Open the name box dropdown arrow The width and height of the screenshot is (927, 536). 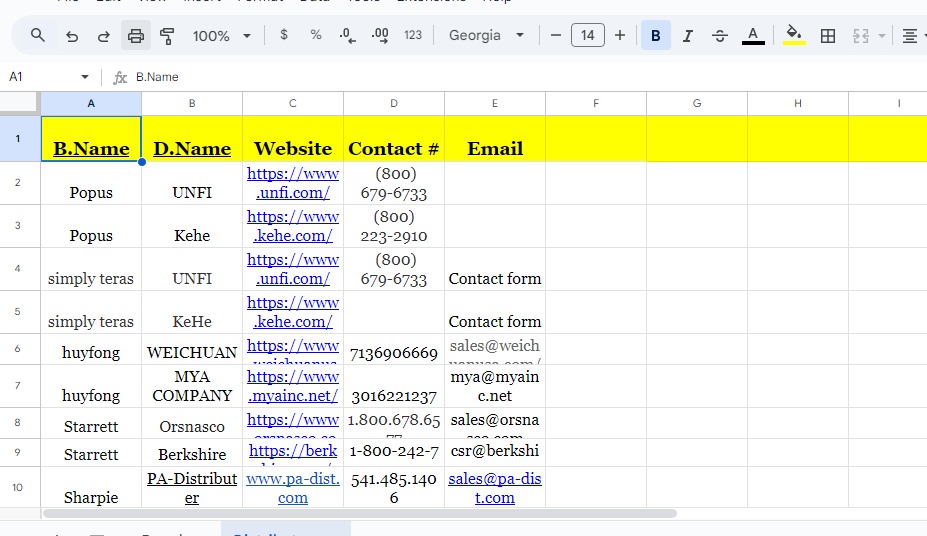tap(85, 77)
